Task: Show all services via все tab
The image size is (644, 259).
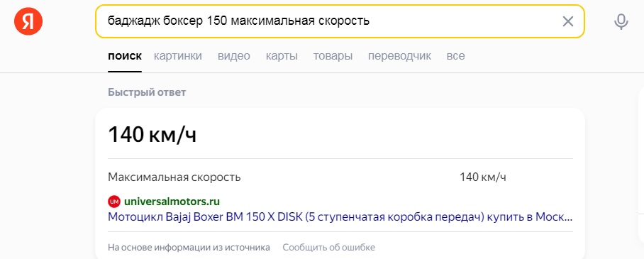Action: click(455, 56)
